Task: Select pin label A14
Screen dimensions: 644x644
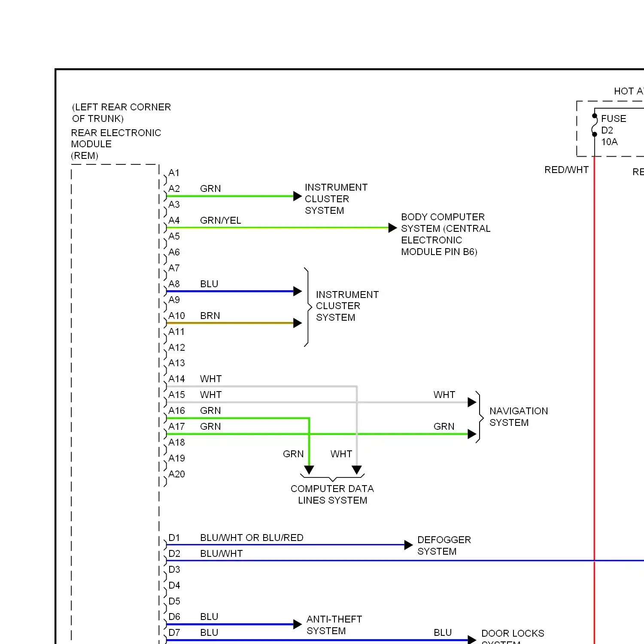Action: (x=176, y=379)
